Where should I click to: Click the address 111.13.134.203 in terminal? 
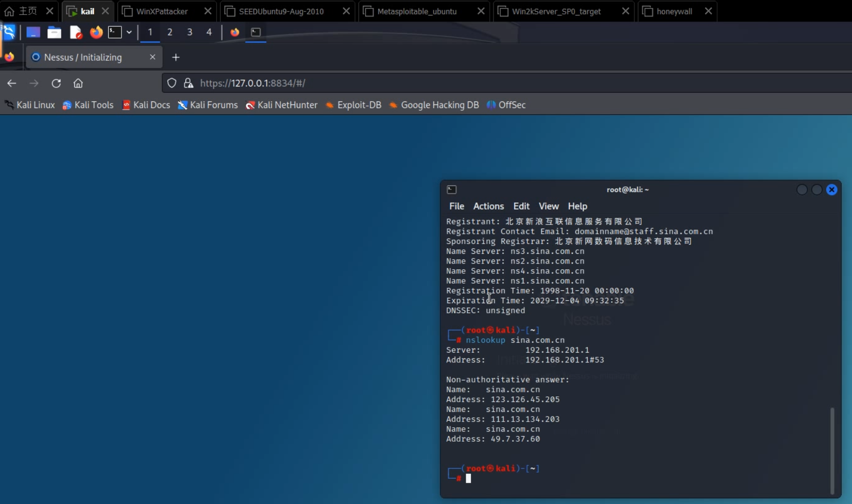click(x=525, y=420)
